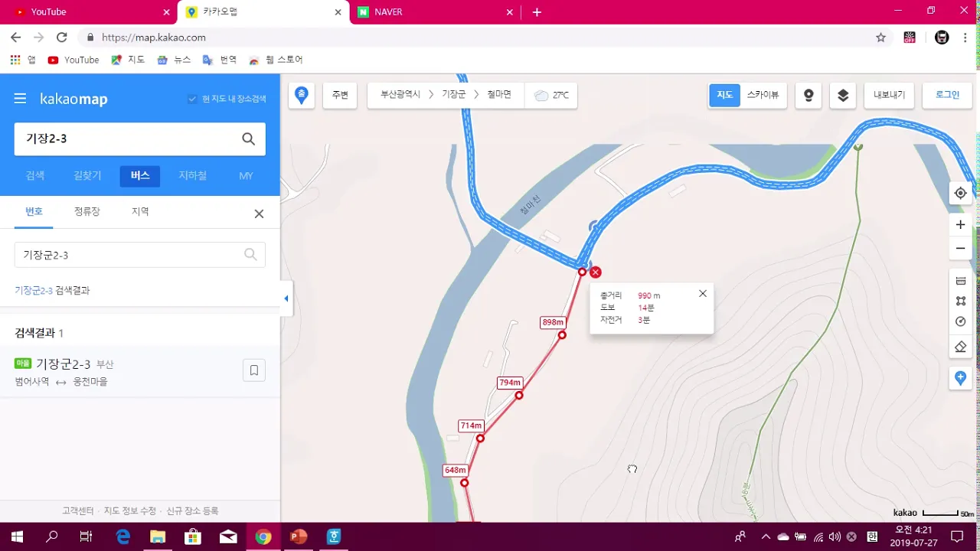The height and width of the screenshot is (551, 980).
Task: Select the 지역 region sub-tab
Action: click(x=140, y=211)
